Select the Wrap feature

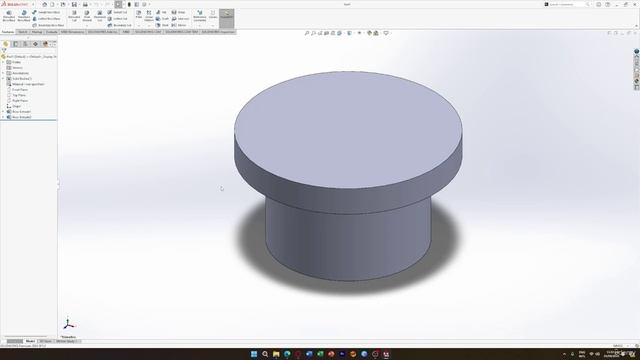pyautogui.click(x=179, y=12)
